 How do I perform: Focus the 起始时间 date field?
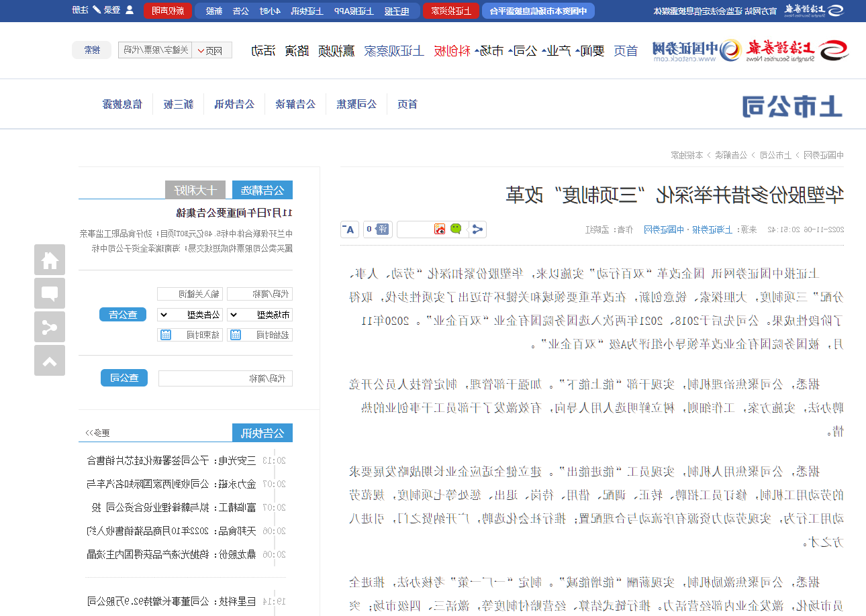coord(260,335)
